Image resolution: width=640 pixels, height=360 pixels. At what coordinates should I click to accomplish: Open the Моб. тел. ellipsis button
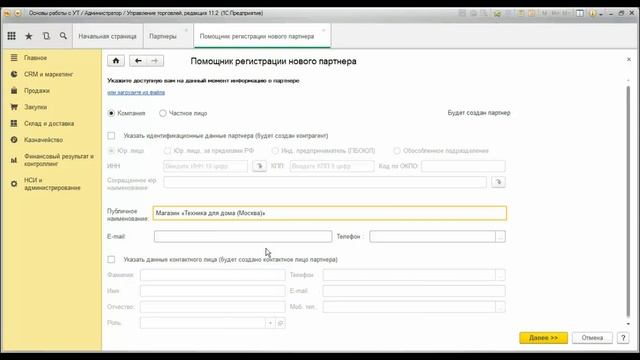(x=500, y=307)
